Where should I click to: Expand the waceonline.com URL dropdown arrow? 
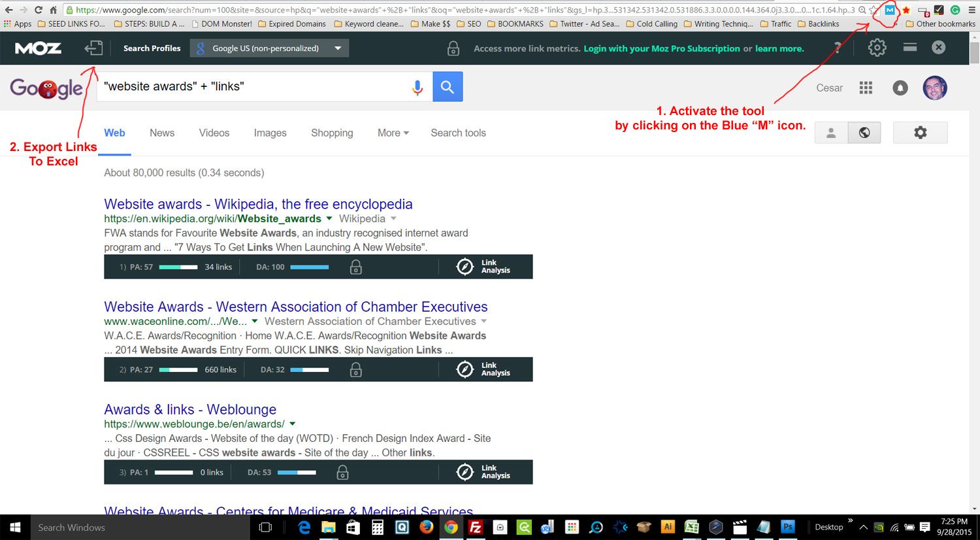point(254,321)
